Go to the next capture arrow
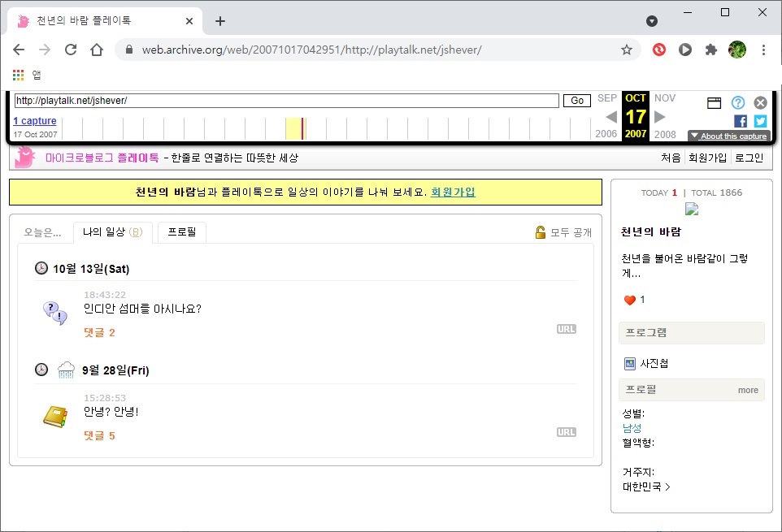782x532 pixels. pos(659,117)
